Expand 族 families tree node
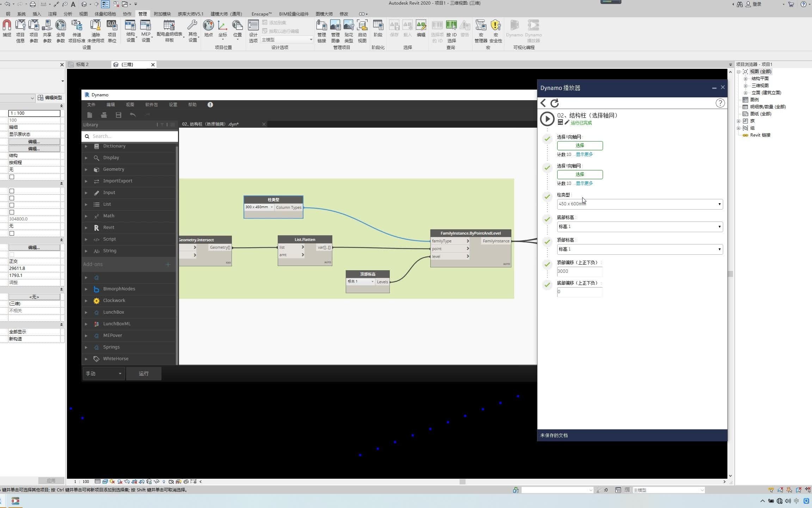Viewport: 812px width, 508px height. [739, 121]
